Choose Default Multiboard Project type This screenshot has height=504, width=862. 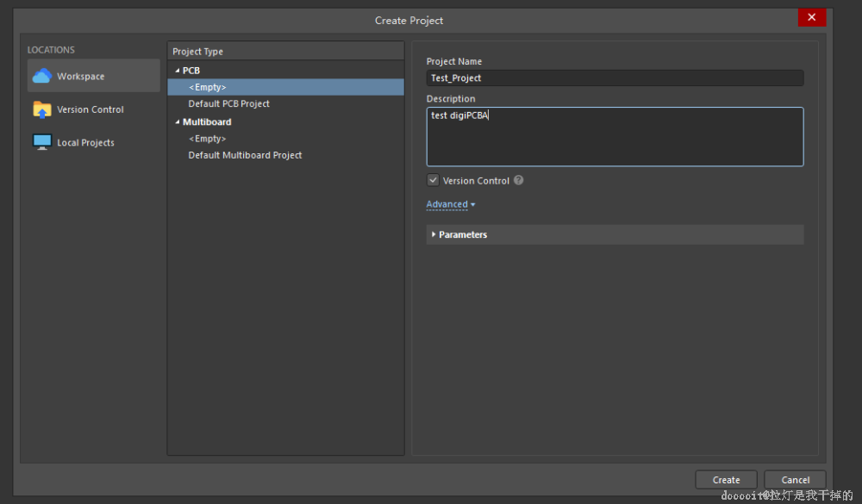(245, 155)
